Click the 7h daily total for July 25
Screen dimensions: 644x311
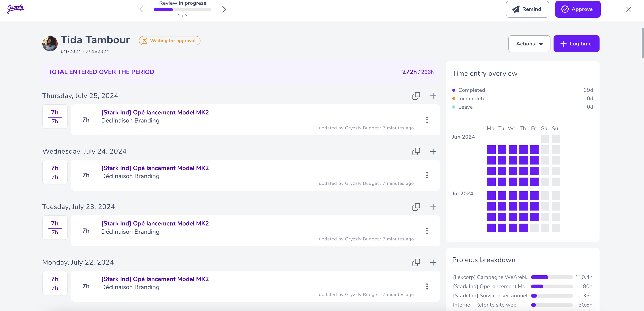pyautogui.click(x=55, y=117)
